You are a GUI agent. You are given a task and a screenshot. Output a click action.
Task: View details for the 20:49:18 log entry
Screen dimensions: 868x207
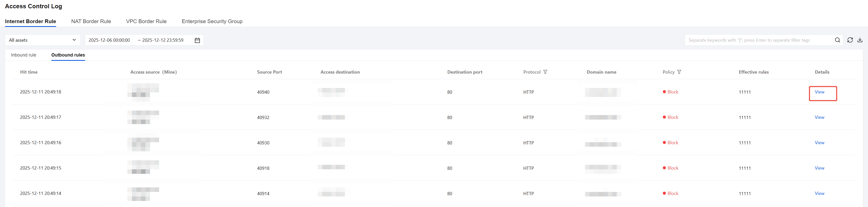[x=819, y=92]
